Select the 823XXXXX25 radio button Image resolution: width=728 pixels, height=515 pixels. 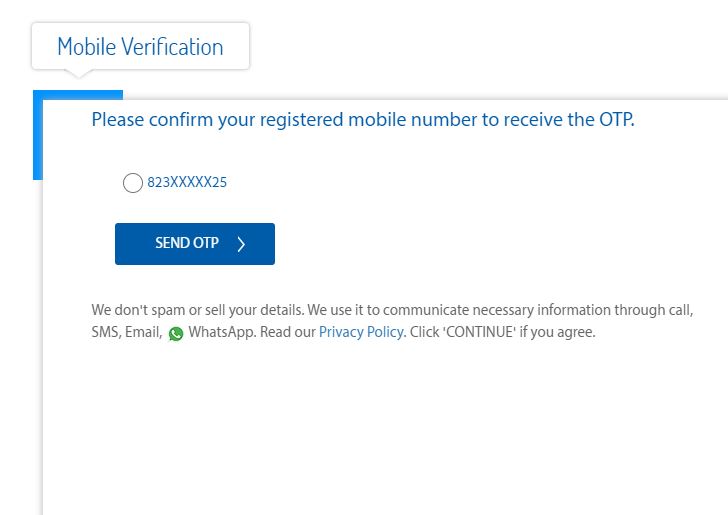[133, 183]
